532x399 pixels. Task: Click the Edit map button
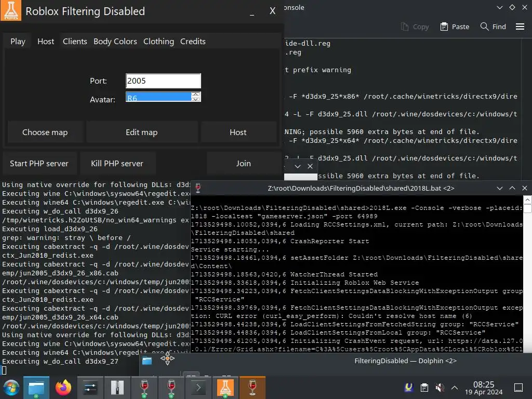[141, 132]
